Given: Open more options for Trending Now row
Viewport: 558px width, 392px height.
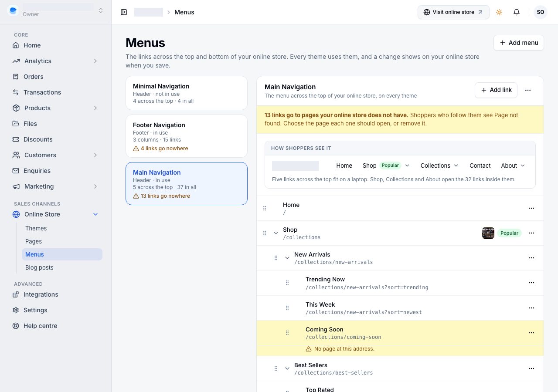Looking at the screenshot, I should (531, 283).
